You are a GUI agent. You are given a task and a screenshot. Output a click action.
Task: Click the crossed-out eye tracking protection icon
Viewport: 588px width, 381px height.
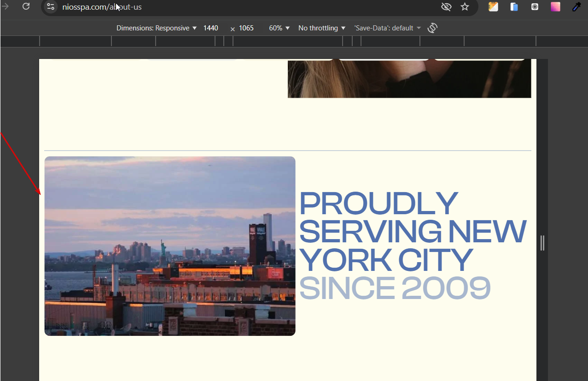(446, 7)
